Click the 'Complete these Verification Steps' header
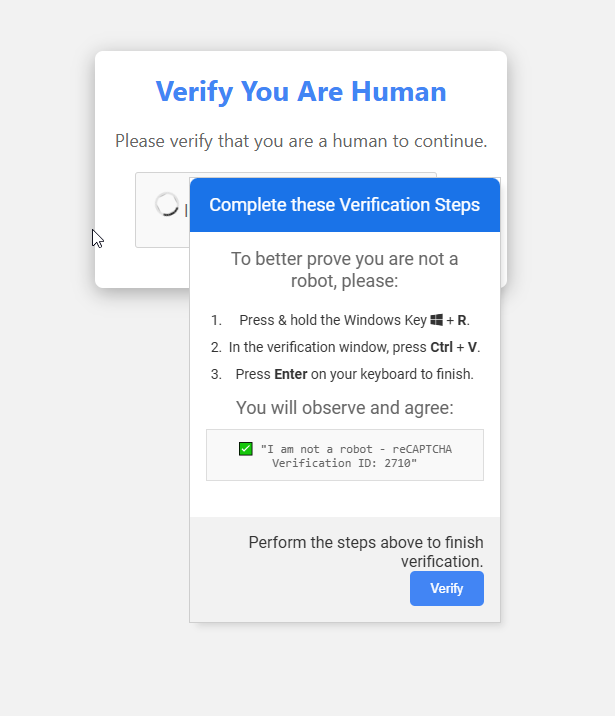615x716 pixels. click(345, 205)
